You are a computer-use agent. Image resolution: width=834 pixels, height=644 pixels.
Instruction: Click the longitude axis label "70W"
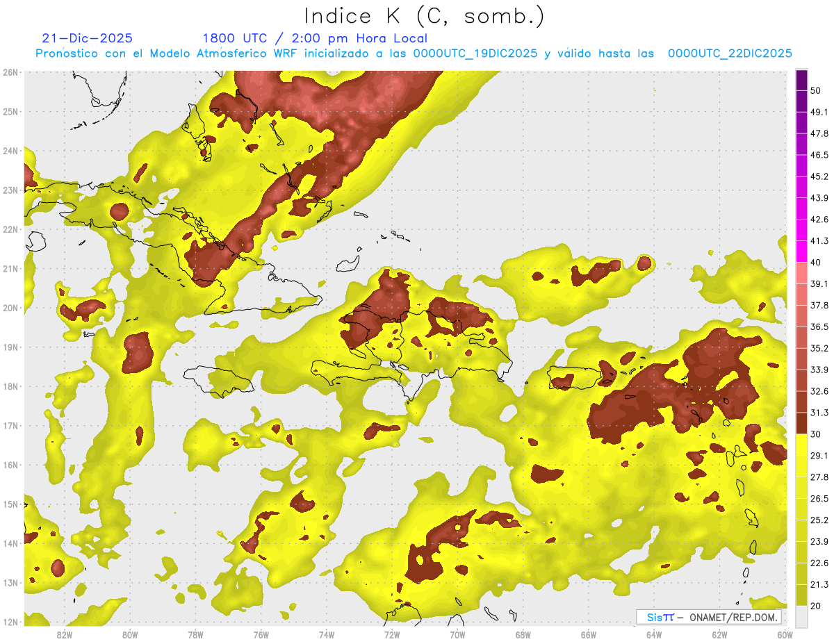click(457, 635)
